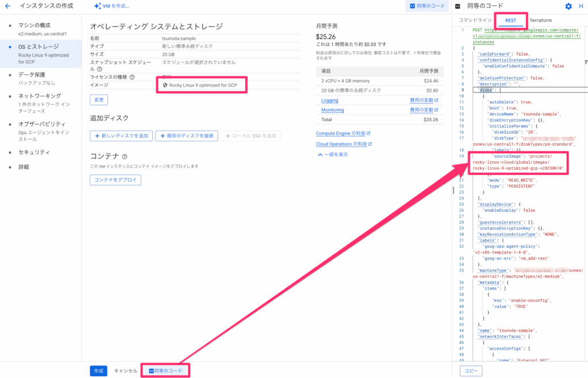Image resolution: width=588 pixels, height=378 pixels.
Task: Click the 変更 button
Action: 99,100
